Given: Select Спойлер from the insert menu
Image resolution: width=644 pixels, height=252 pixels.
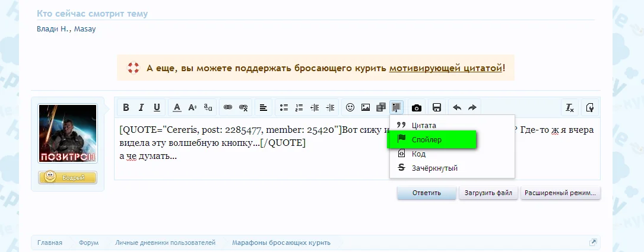Looking at the screenshot, I should pyautogui.click(x=432, y=139).
